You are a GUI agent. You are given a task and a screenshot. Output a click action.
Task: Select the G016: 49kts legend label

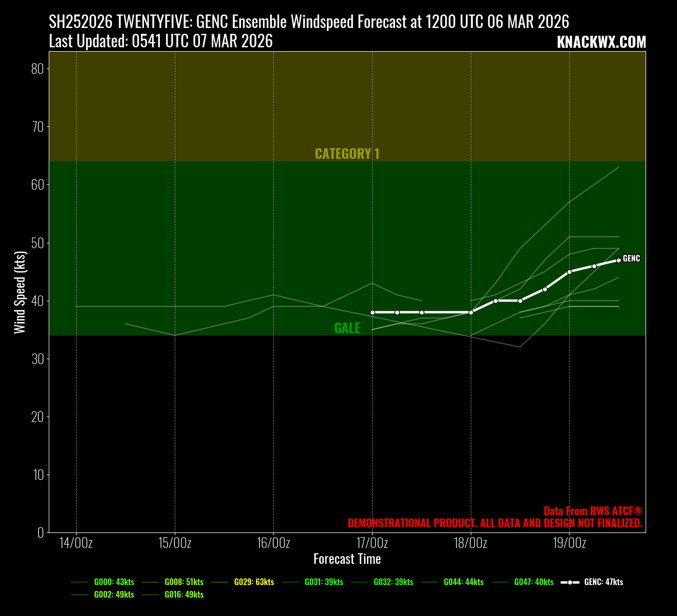point(183,595)
